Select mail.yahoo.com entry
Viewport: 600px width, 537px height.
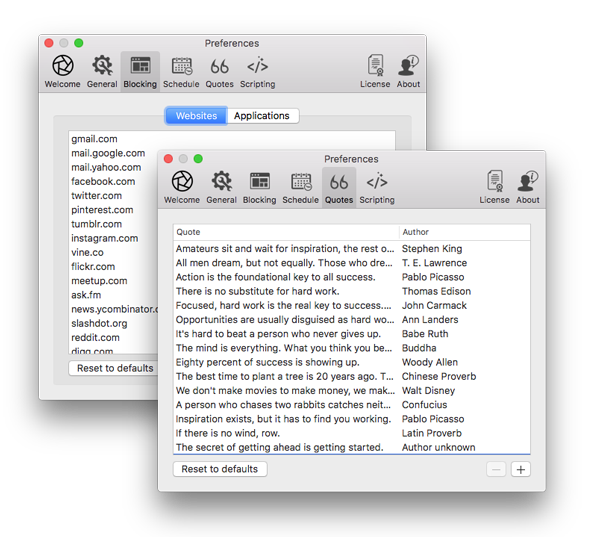click(x=106, y=167)
